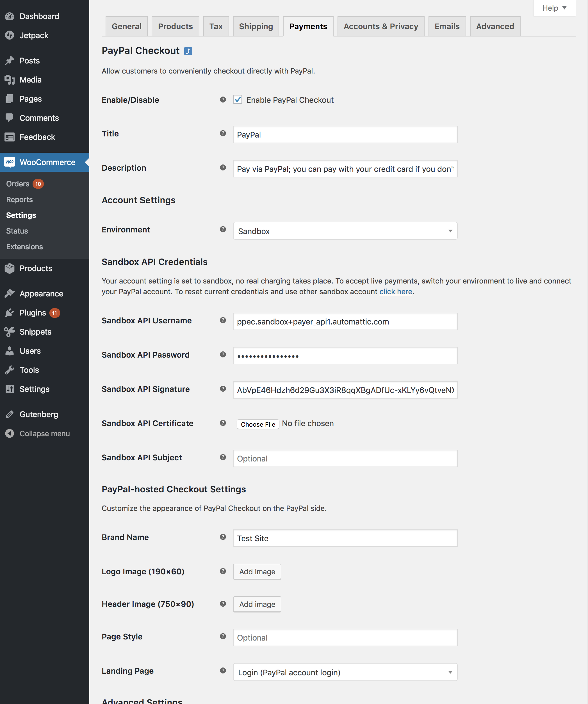Focus the Title input field
Viewport: 588px width, 704px height.
pos(345,134)
